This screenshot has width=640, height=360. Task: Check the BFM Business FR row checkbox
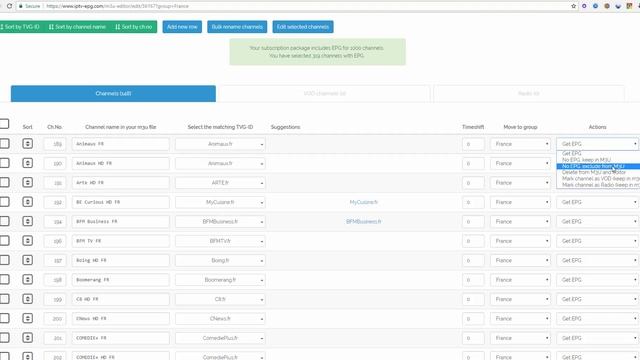(x=4, y=221)
